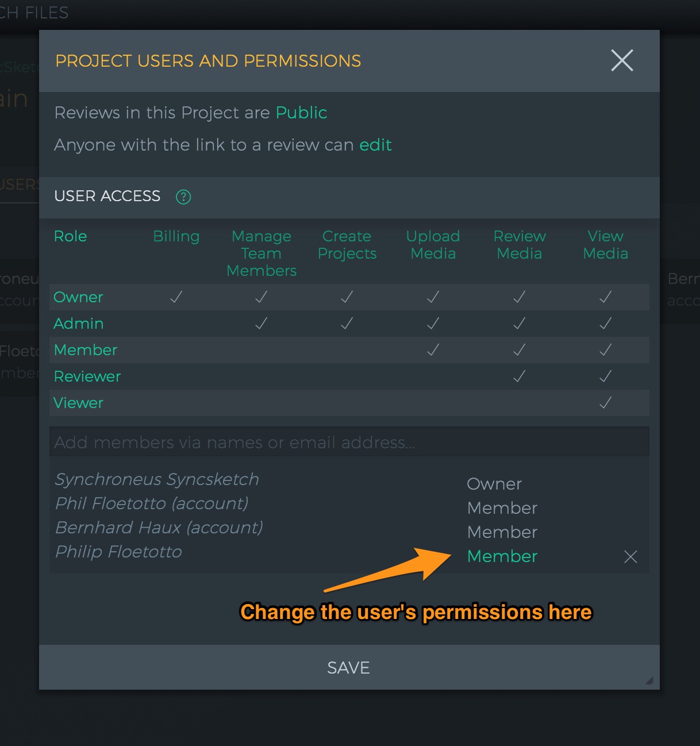Click the Reviewer Review Media checkmark
The height and width of the screenshot is (746, 700).
point(519,376)
